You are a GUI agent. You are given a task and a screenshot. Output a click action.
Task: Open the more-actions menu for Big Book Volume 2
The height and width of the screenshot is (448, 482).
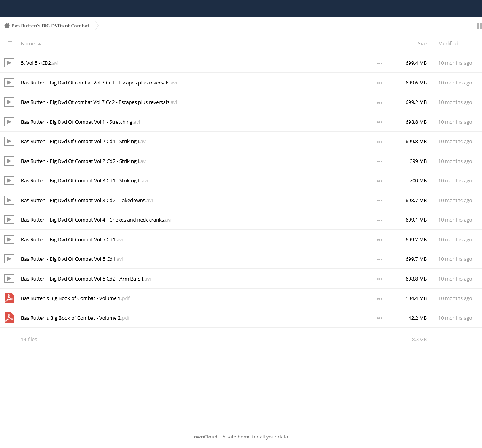[380, 318]
